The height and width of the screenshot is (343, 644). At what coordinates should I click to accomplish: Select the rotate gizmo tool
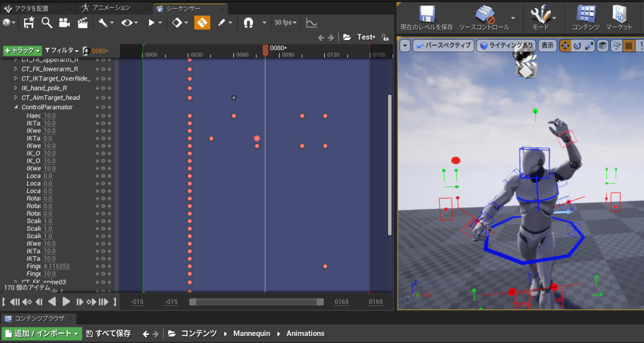point(577,46)
